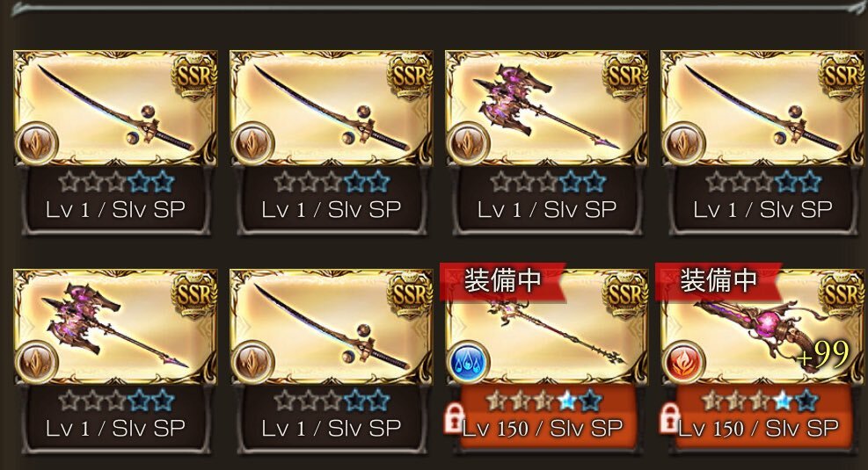
Task: Click the earth element icon on the top-row axe
Action: [469, 144]
